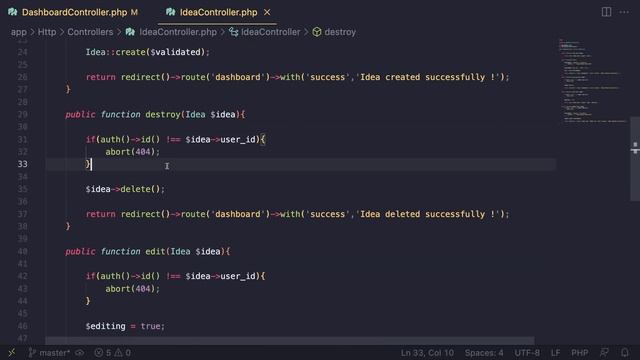The height and width of the screenshot is (360, 640).
Task: Click the eye icon in the status bar
Action: [80, 353]
